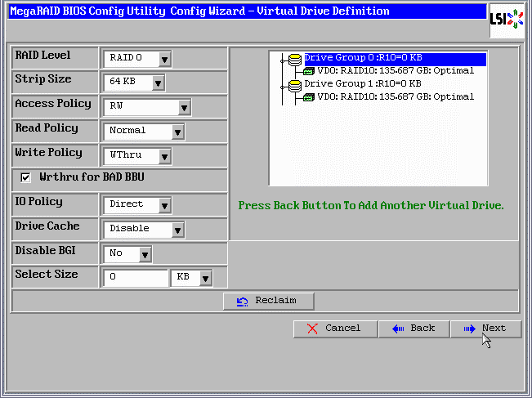Click the LSI logo icon
This screenshot has width=532, height=398.
[x=507, y=19]
